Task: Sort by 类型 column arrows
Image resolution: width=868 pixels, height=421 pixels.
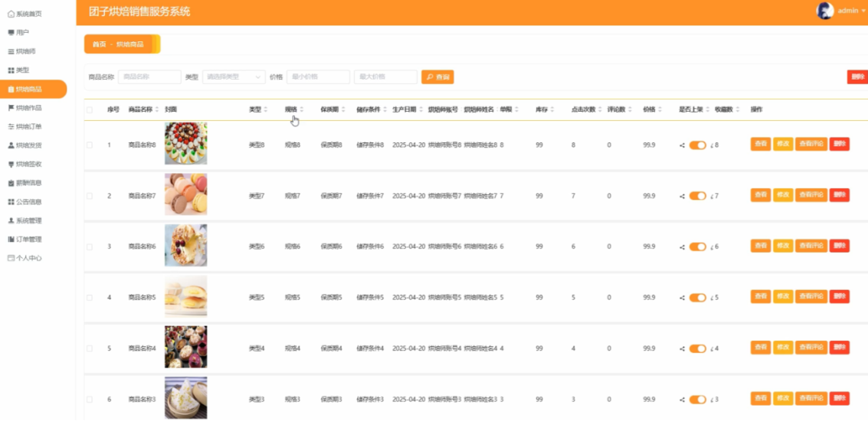Action: click(x=266, y=109)
